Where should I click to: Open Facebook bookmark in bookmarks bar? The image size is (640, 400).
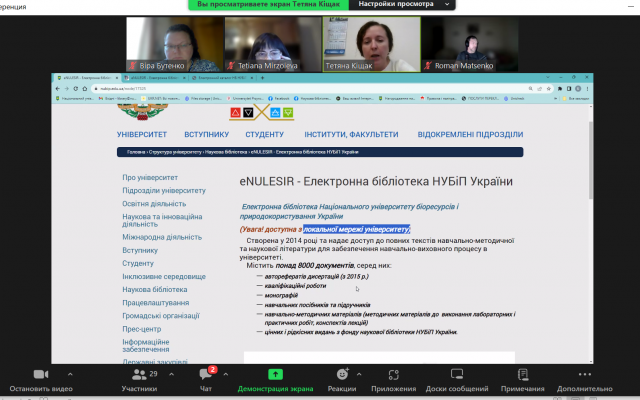click(279, 98)
